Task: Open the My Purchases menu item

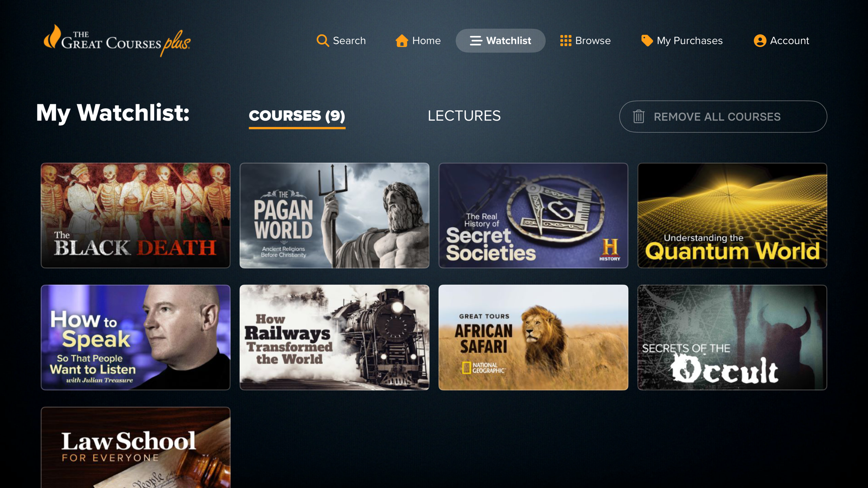Action: point(682,41)
